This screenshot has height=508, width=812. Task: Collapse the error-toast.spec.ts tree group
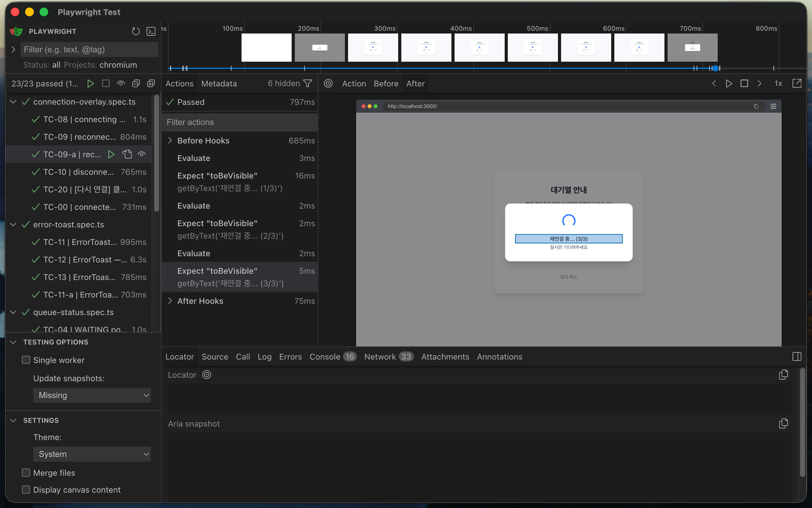(x=13, y=225)
